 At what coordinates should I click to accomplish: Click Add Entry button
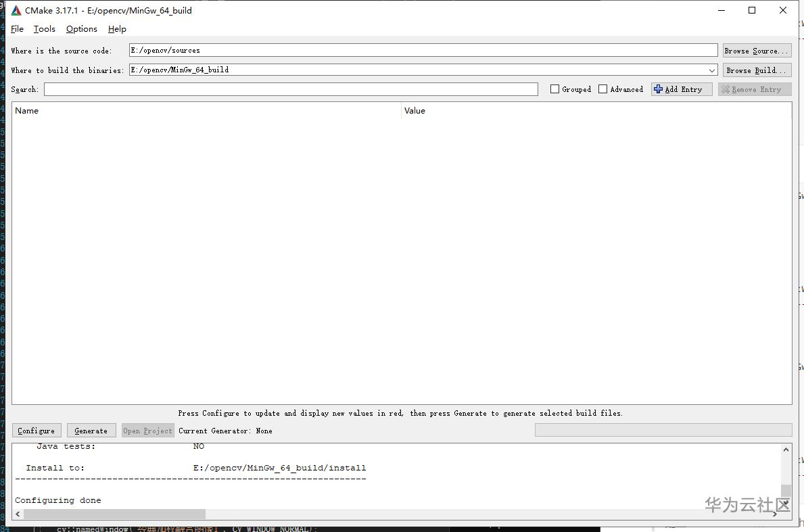(682, 89)
